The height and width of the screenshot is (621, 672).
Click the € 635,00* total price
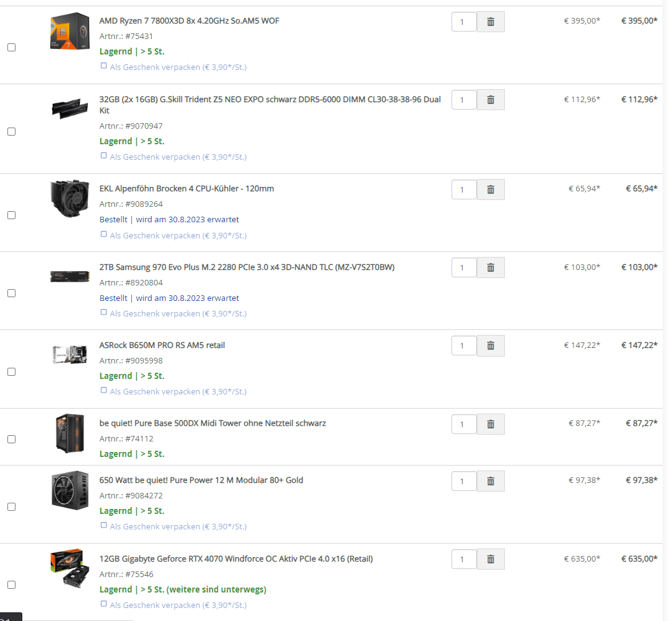(639, 558)
